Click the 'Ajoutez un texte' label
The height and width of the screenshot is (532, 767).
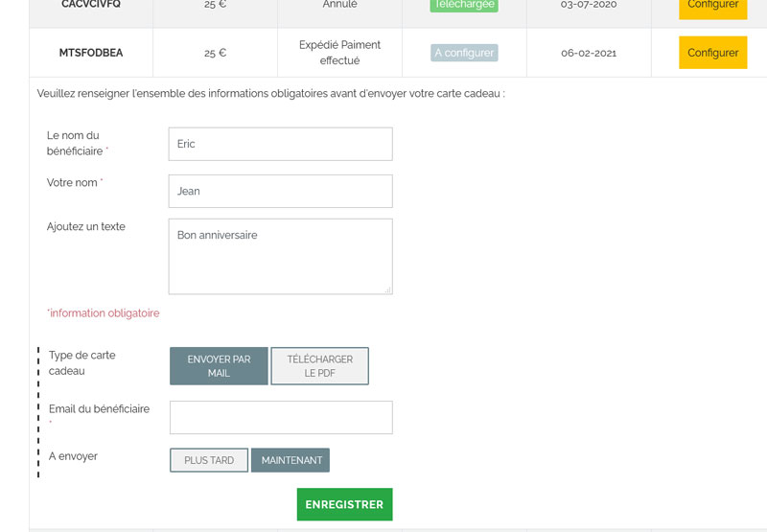(x=86, y=226)
